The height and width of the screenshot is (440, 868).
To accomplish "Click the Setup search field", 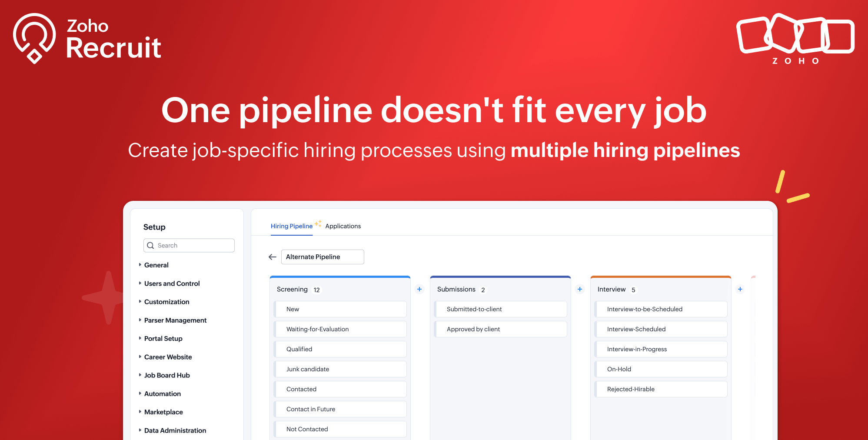I will pos(189,246).
